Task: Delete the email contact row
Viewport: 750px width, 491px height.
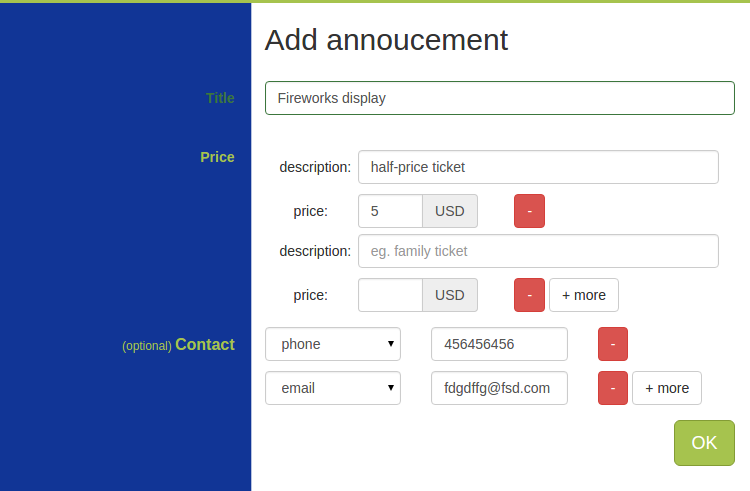Action: 612,388
